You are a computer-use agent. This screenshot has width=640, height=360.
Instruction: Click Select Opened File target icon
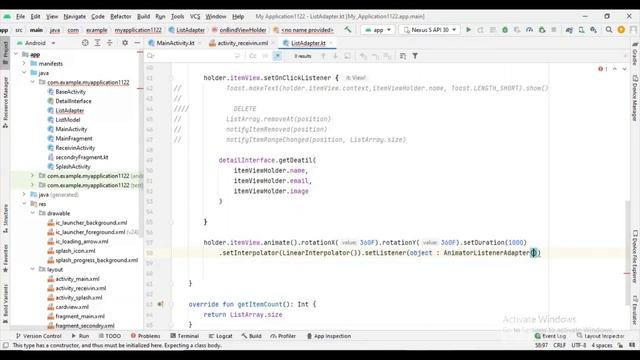85,43
